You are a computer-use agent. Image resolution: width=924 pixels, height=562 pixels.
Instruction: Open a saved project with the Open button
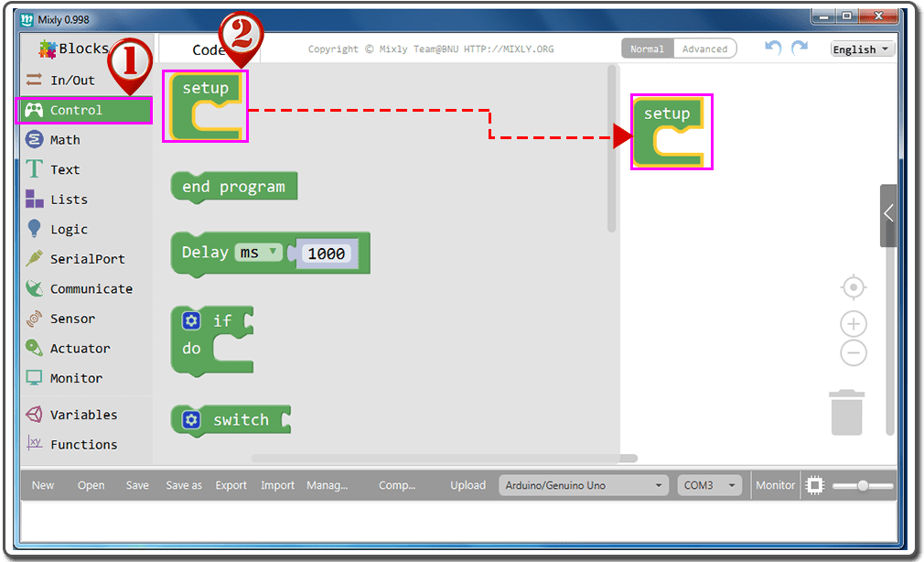(x=91, y=485)
